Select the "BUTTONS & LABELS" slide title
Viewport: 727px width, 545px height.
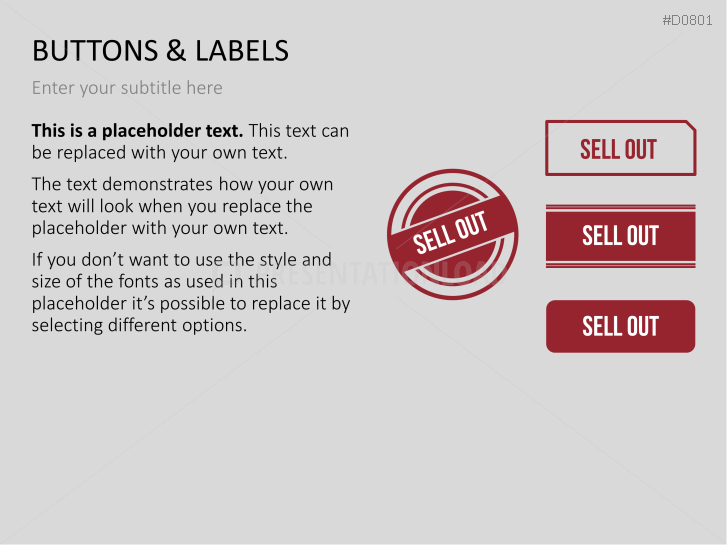click(x=160, y=50)
